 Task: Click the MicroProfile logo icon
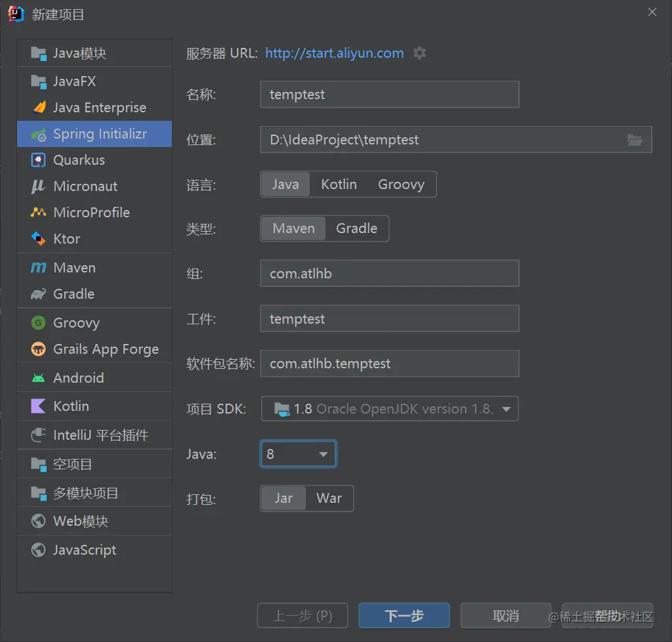pyautogui.click(x=39, y=212)
